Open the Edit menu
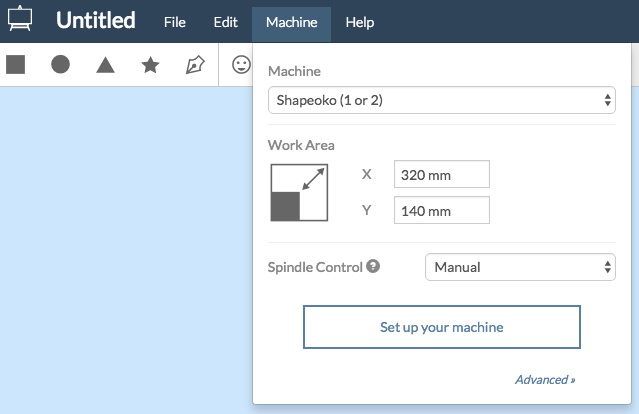 [x=226, y=22]
